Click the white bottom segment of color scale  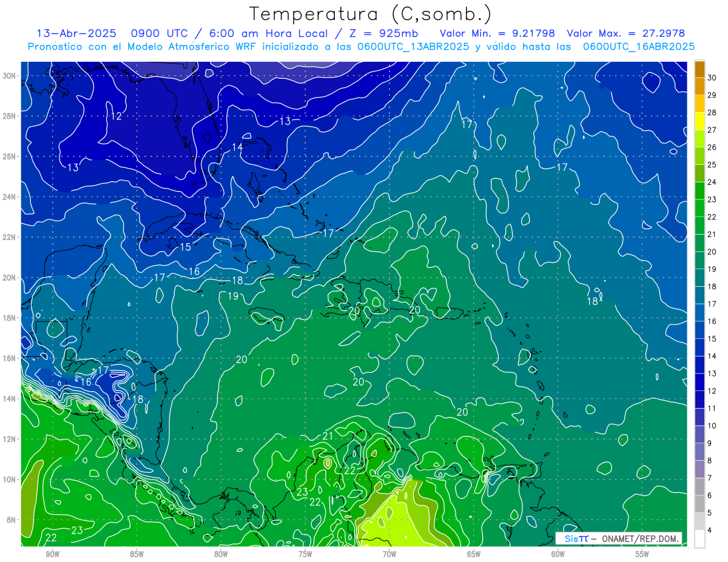[x=699, y=538]
